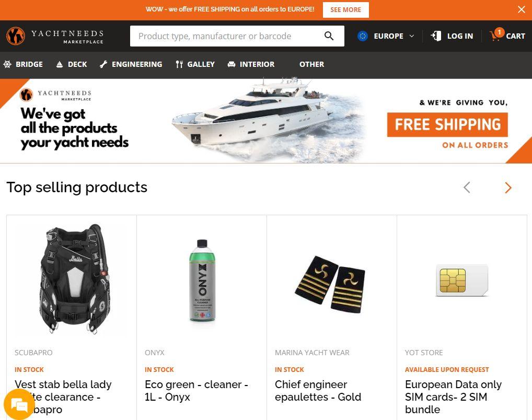
Task: Open the live chat bubble
Action: click(x=19, y=404)
